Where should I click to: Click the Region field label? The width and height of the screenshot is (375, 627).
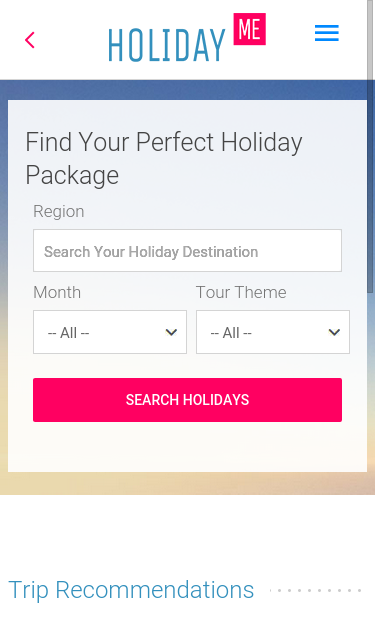tap(59, 212)
